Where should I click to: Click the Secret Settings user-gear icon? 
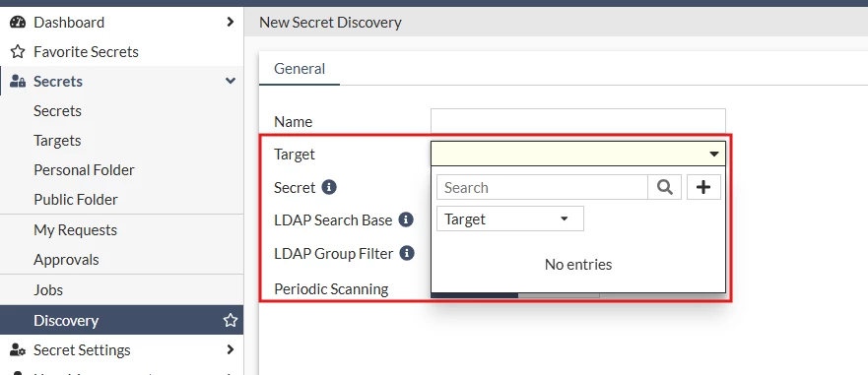[18, 350]
